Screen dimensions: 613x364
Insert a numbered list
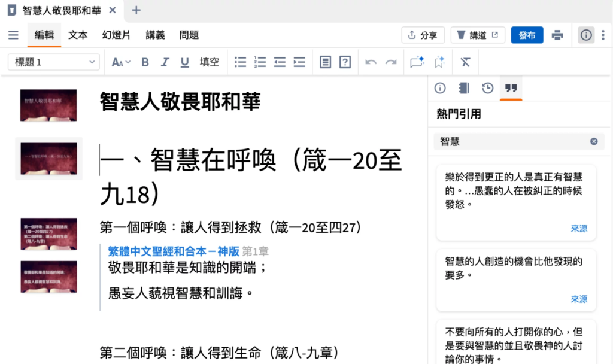point(260,62)
